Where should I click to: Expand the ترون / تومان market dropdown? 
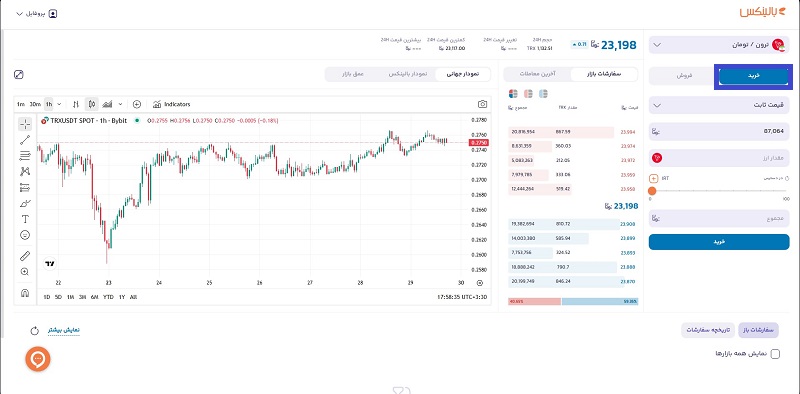tap(719, 45)
